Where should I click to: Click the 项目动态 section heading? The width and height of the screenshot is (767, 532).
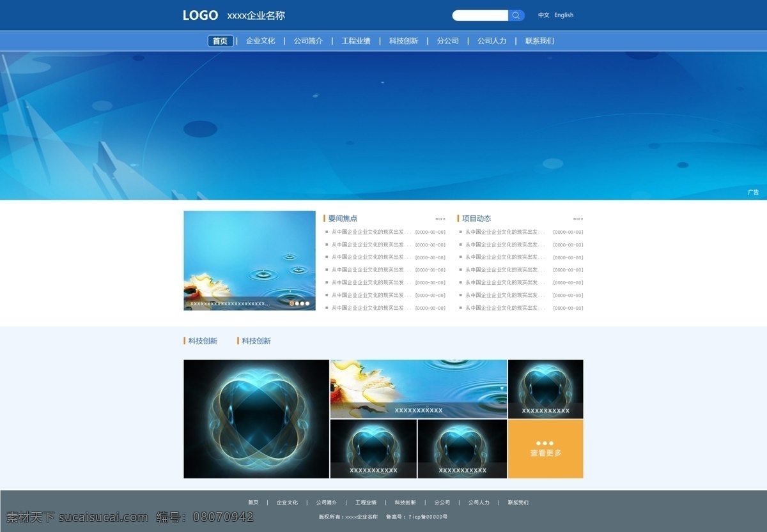(x=476, y=218)
